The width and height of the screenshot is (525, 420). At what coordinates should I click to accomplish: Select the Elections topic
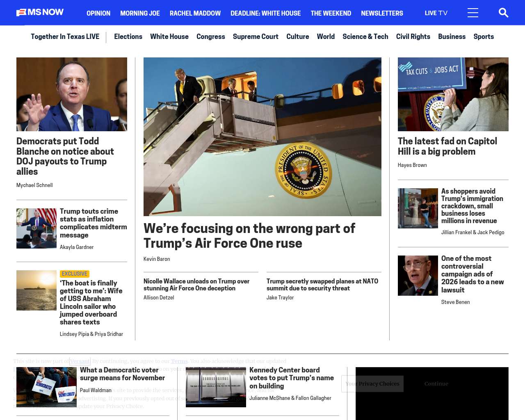(x=128, y=37)
